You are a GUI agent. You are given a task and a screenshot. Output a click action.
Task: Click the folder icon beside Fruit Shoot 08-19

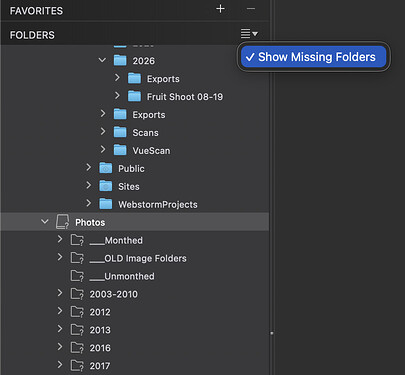tap(134, 96)
